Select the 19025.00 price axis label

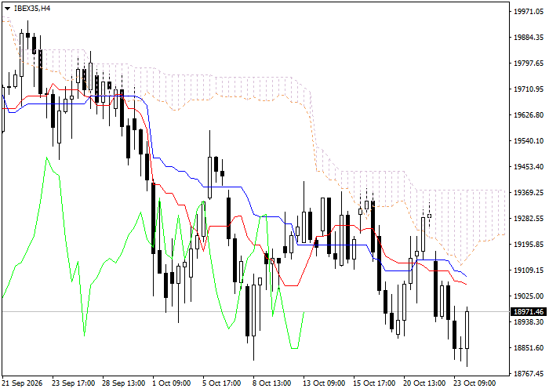[529, 296]
